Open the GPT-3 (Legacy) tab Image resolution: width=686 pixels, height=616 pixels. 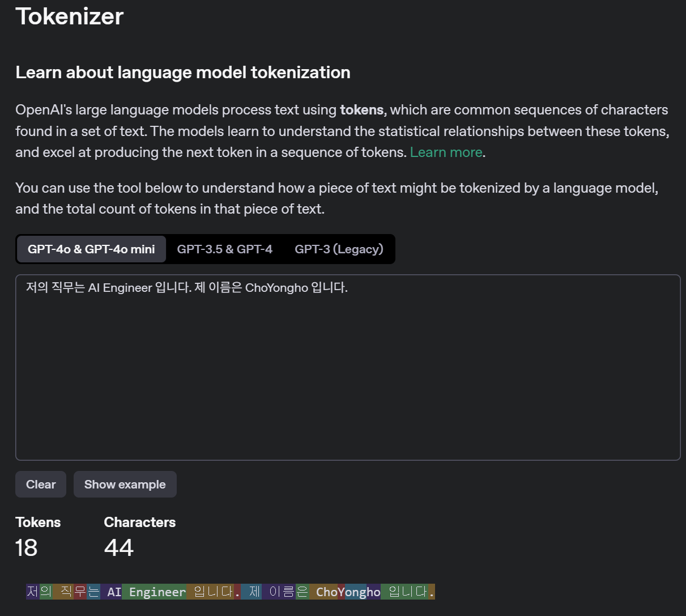coord(339,249)
